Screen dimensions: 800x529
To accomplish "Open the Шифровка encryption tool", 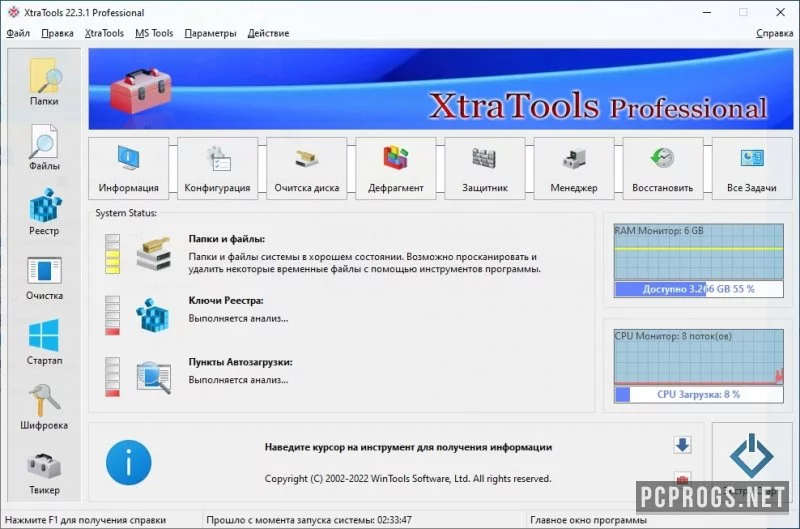I will 44,407.
